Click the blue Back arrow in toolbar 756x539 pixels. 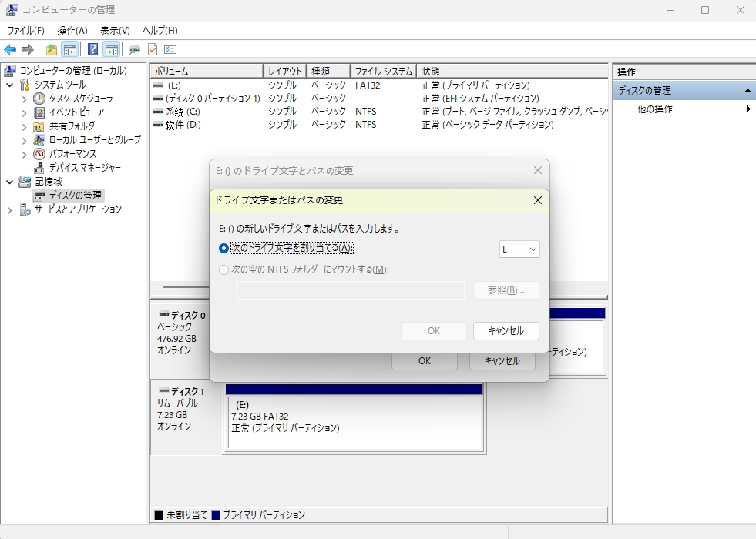point(10,50)
